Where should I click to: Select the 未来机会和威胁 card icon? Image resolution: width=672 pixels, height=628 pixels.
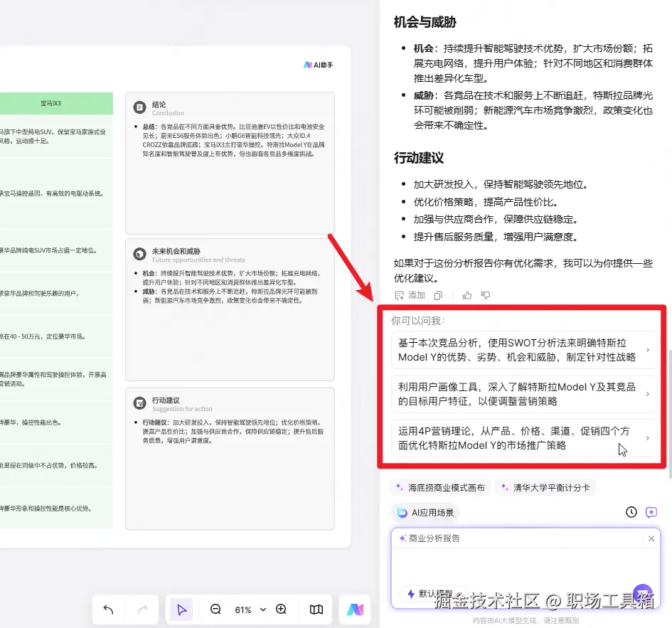pyautogui.click(x=139, y=254)
